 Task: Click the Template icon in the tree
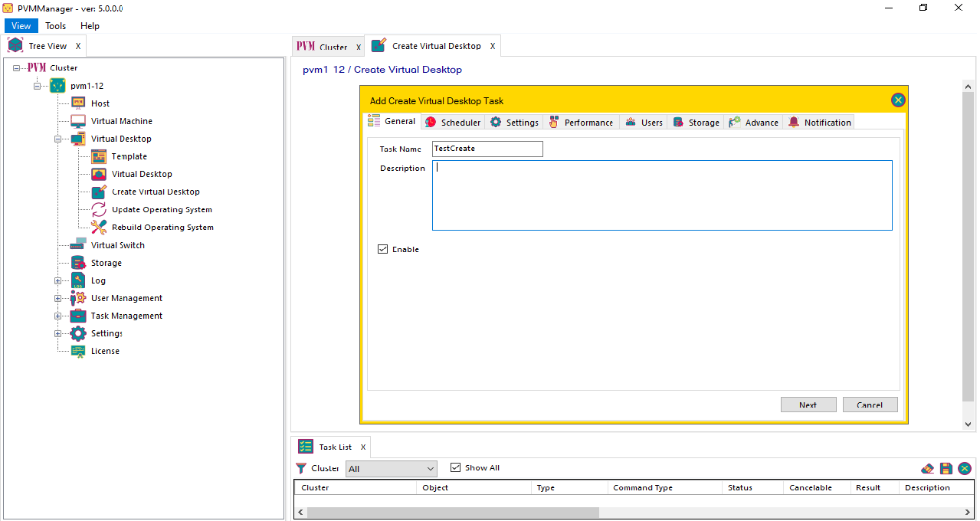(99, 156)
